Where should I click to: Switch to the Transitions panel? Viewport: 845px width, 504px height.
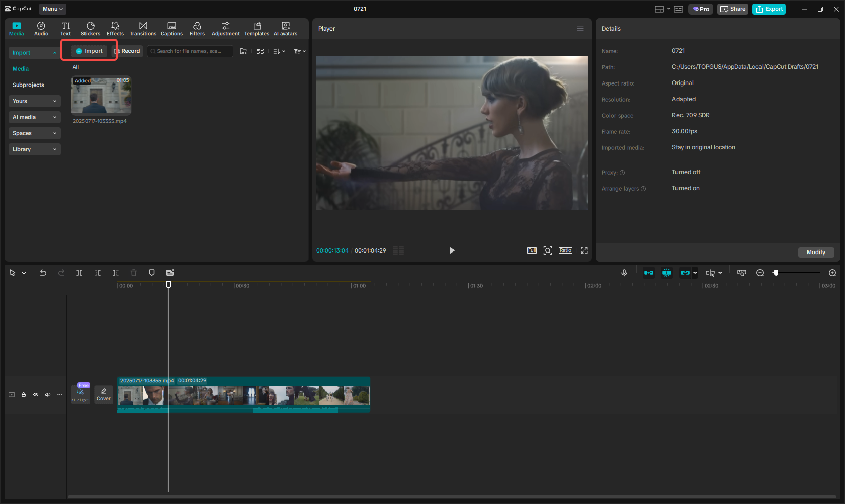(143, 28)
